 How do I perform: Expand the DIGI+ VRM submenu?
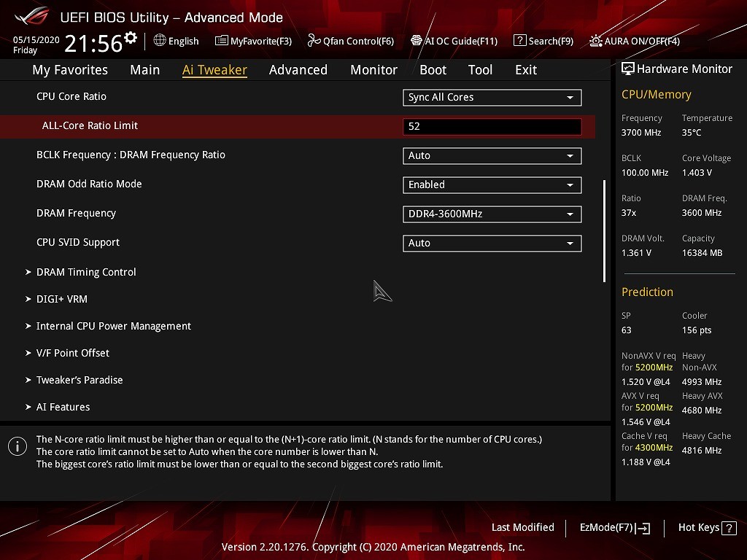pyautogui.click(x=62, y=299)
